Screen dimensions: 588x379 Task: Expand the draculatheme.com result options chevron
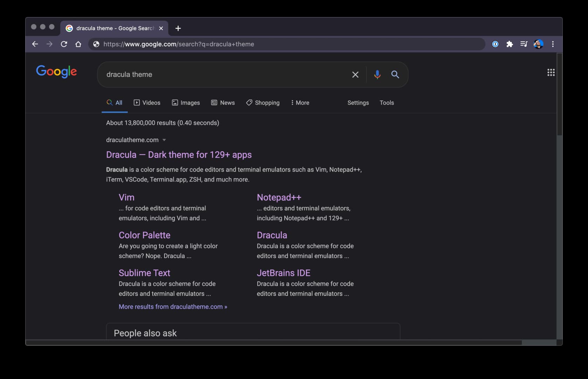pyautogui.click(x=164, y=140)
